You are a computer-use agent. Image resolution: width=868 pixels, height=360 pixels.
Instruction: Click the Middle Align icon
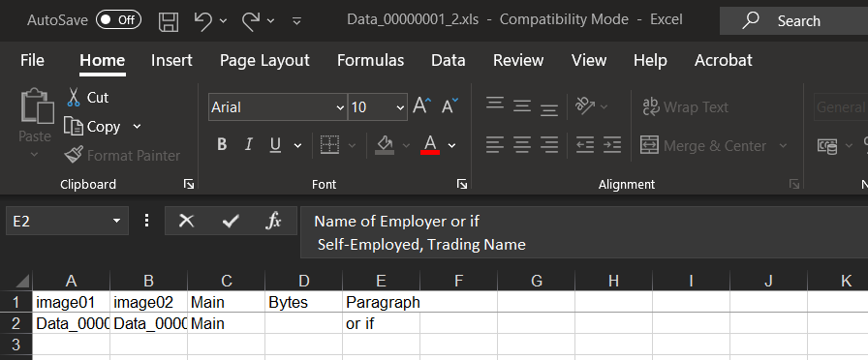click(522, 105)
